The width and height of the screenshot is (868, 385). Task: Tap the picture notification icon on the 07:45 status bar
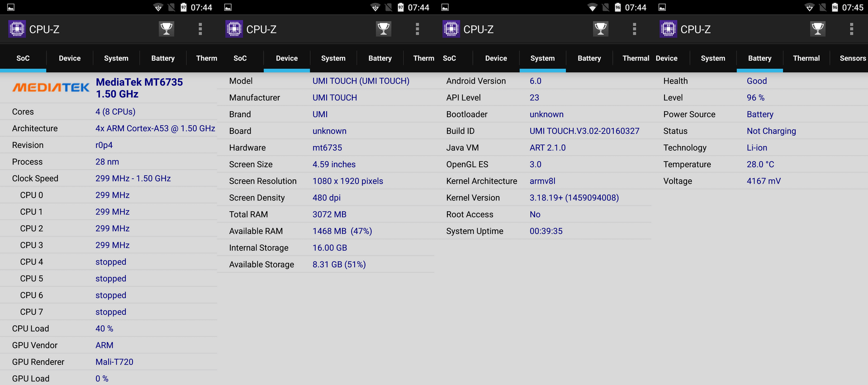(662, 7)
